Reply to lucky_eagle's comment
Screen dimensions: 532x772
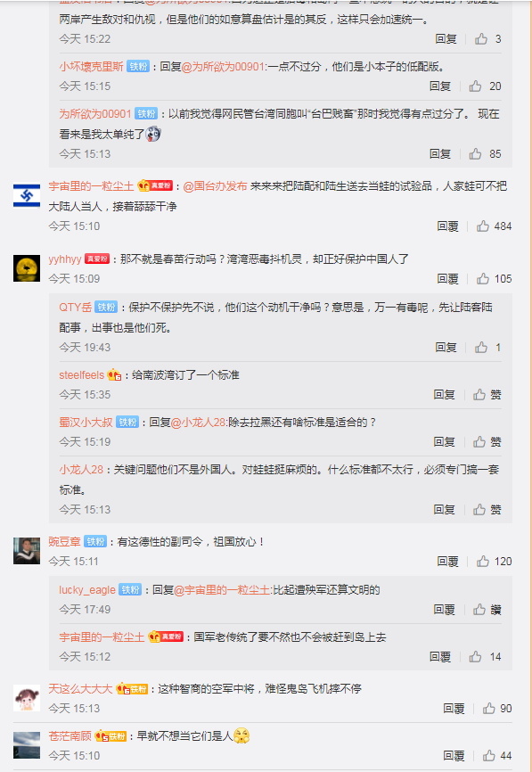point(444,610)
